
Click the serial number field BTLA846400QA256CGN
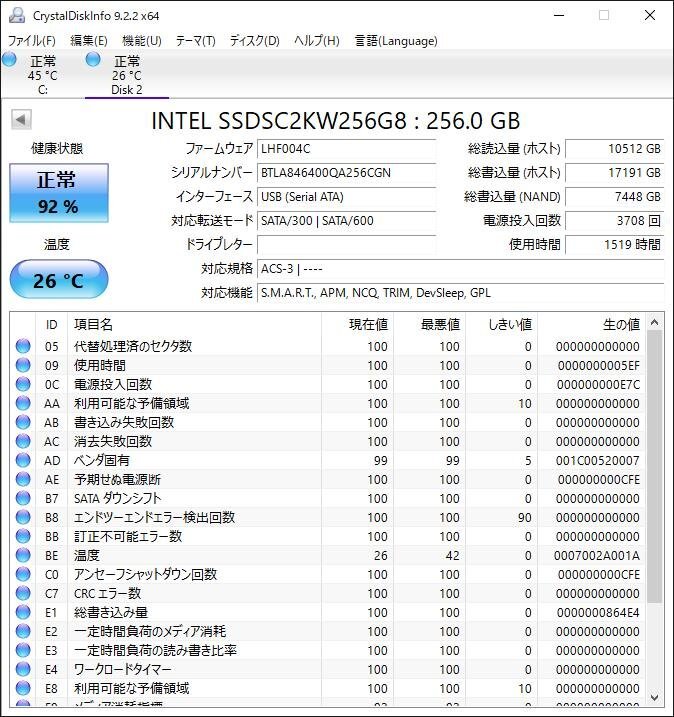click(x=346, y=173)
